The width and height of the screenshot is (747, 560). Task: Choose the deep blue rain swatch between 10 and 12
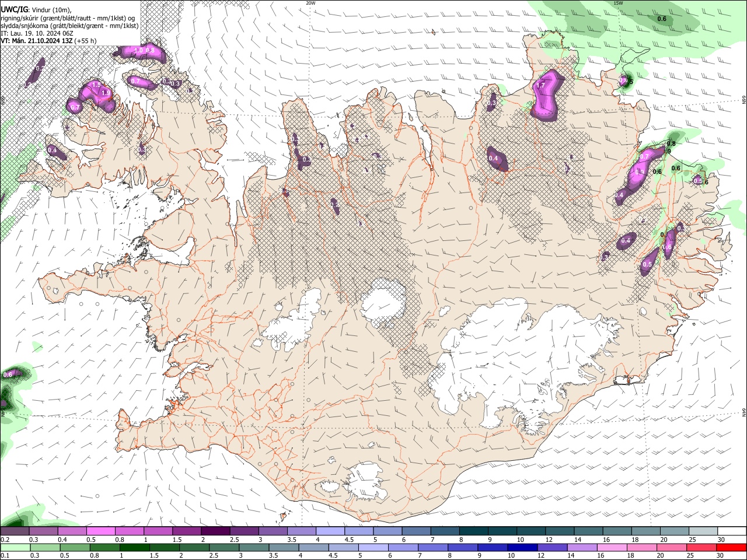click(x=521, y=547)
